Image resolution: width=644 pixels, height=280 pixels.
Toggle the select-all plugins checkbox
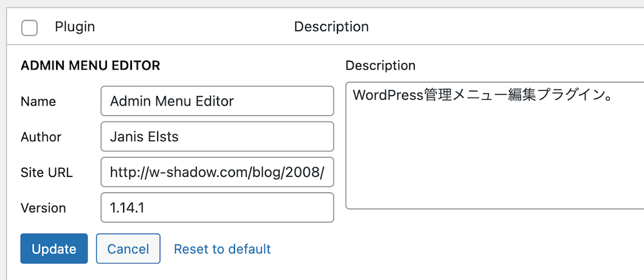[30, 28]
